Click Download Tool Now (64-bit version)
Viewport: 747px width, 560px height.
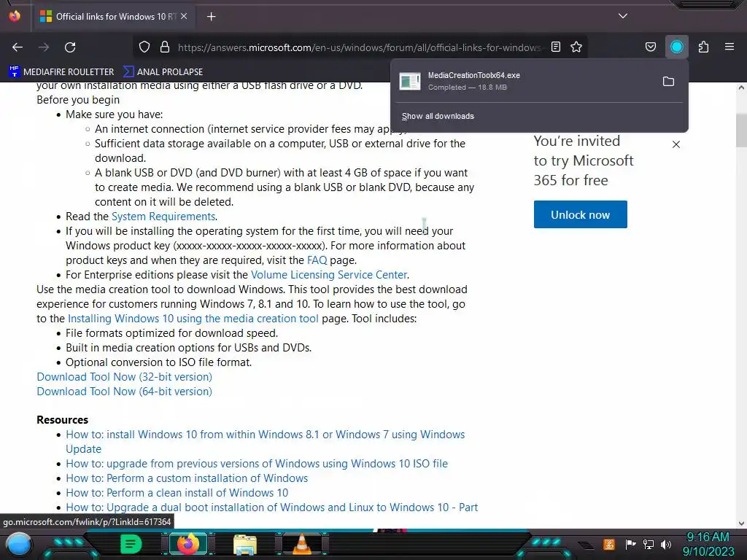124,392
